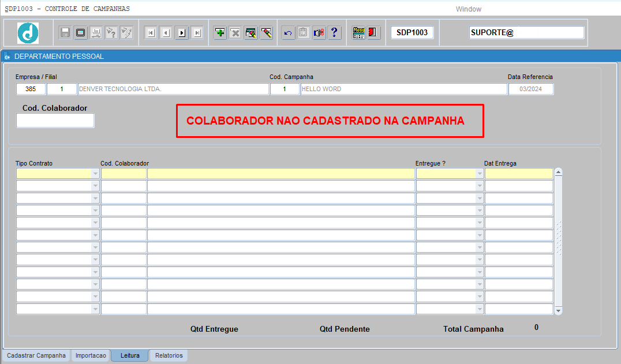Expand first row Tipo Contrato dropdown
Viewport: 621px width, 364px height.
tap(95, 174)
